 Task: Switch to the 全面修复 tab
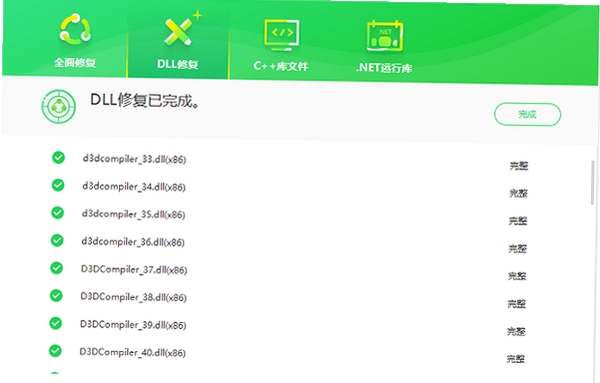(x=75, y=62)
